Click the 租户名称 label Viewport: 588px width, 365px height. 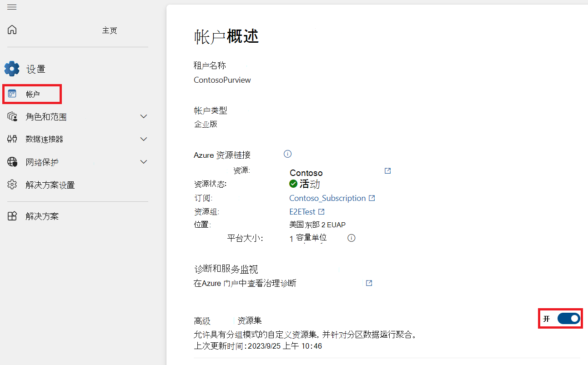pos(210,65)
